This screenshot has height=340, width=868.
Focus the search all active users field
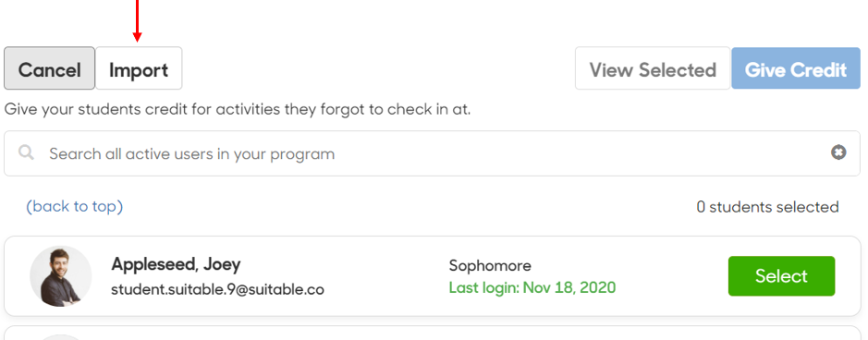(x=433, y=153)
